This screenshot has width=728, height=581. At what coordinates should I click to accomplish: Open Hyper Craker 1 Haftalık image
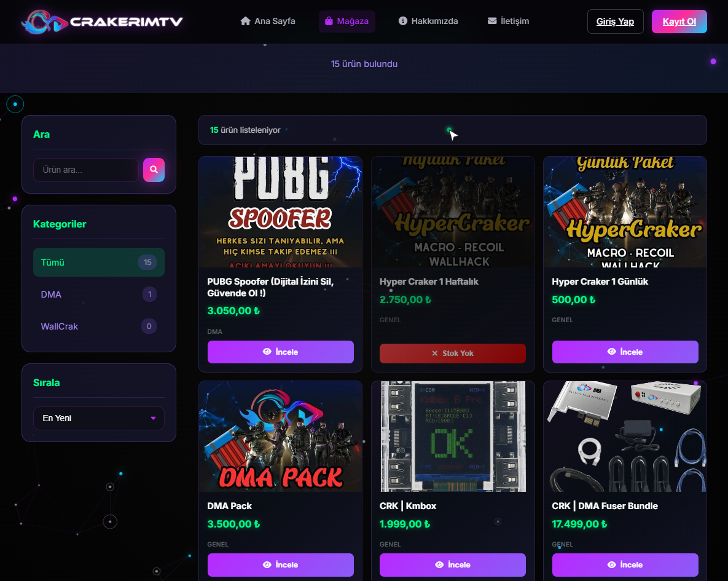(x=453, y=212)
